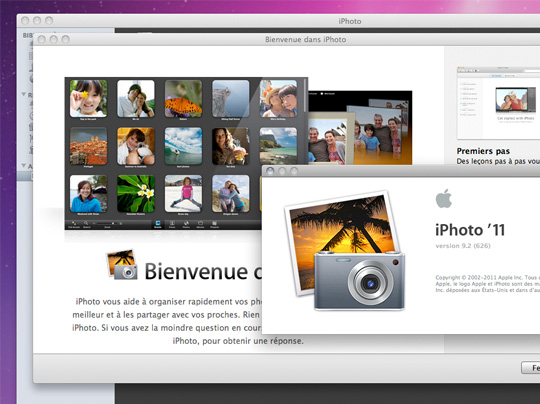
Task: Click the gray Apple logo in About window
Action: coord(444,198)
